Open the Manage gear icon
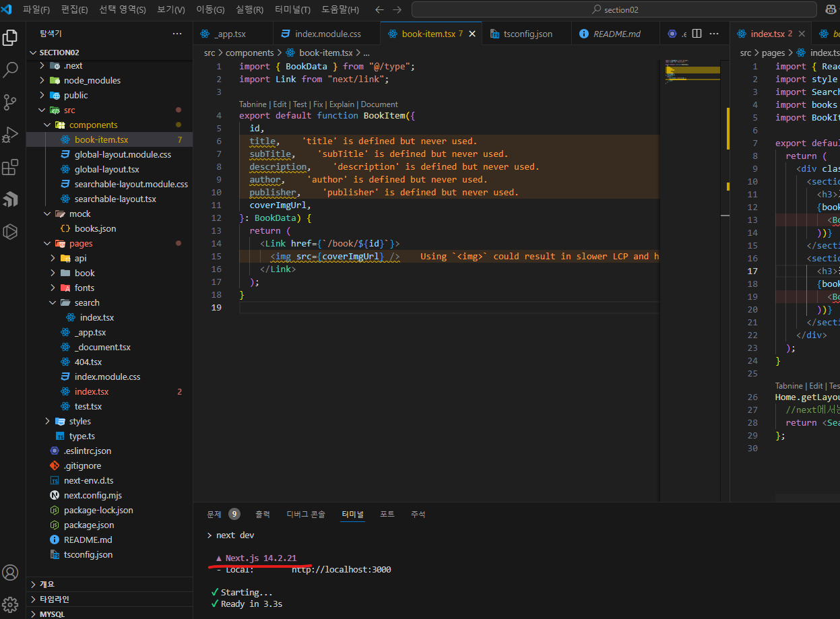The height and width of the screenshot is (619, 840). point(10,604)
